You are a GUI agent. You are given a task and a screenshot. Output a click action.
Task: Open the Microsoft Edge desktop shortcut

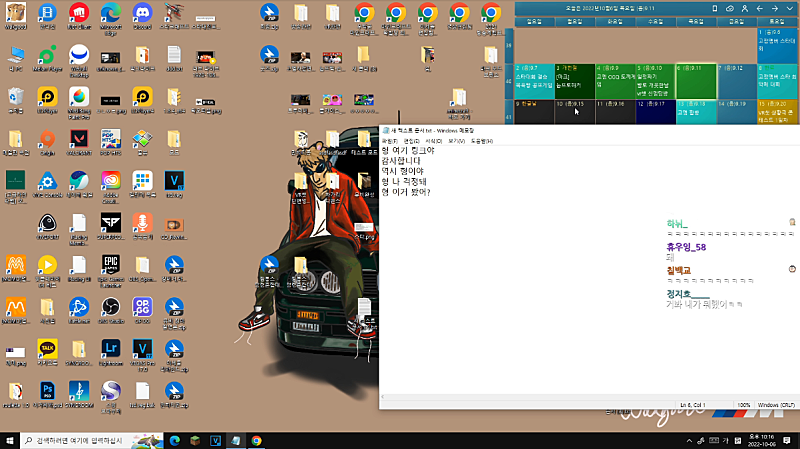[110, 13]
